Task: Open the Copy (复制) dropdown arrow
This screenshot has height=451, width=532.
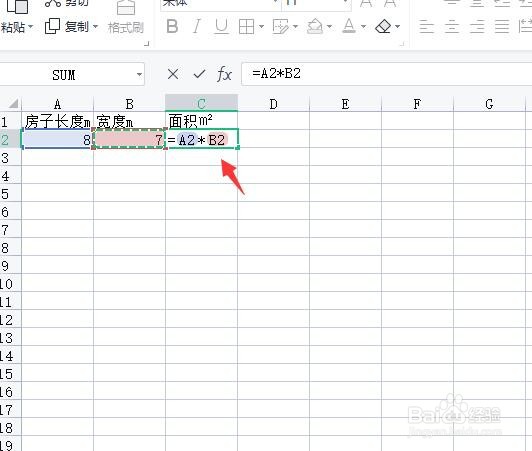Action: 95,26
